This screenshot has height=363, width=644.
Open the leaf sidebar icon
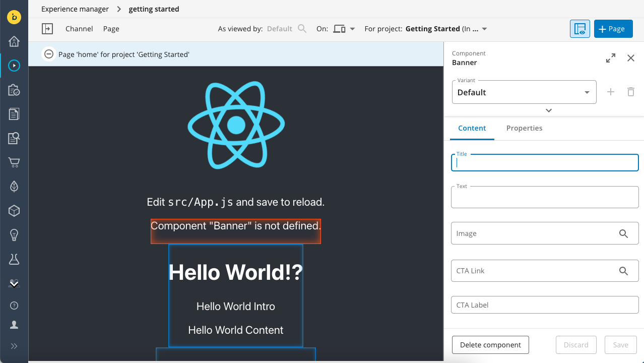point(14,187)
